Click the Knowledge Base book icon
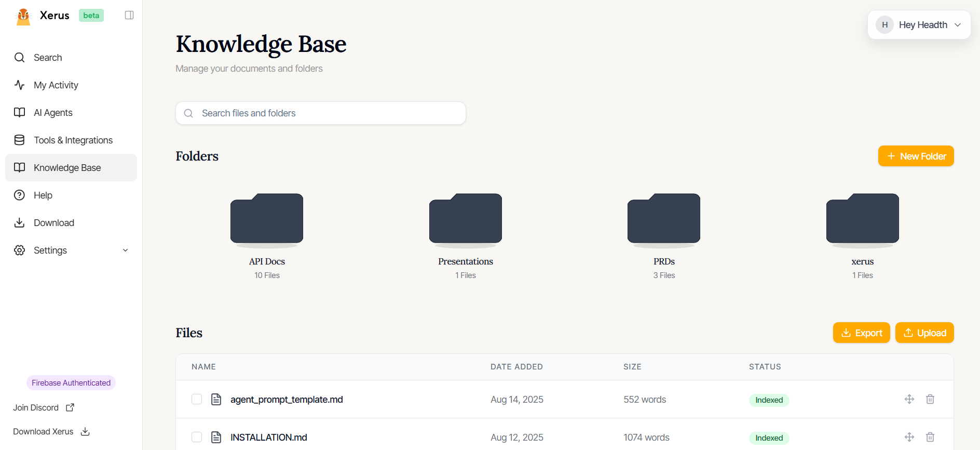 [20, 168]
